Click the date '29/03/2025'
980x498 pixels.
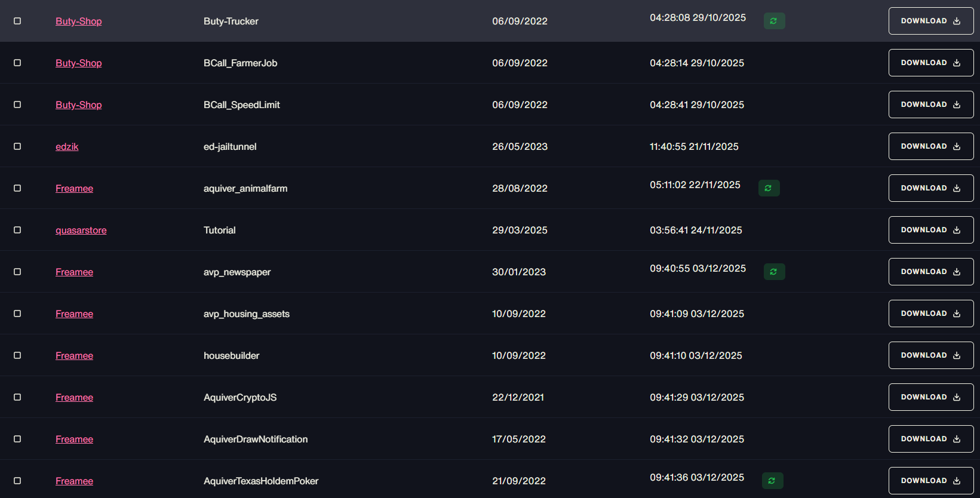click(x=520, y=230)
